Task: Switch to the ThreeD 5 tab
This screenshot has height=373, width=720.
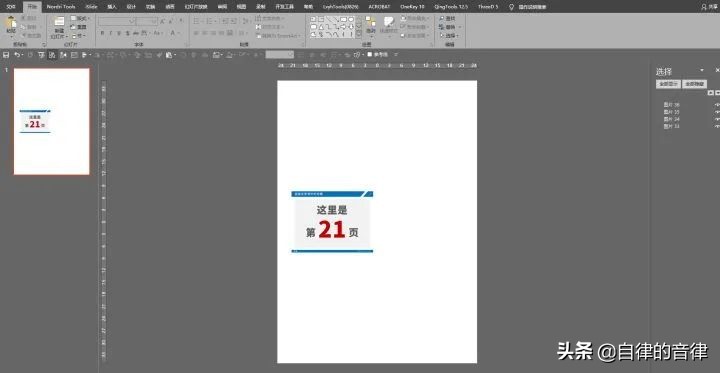Action: point(488,7)
